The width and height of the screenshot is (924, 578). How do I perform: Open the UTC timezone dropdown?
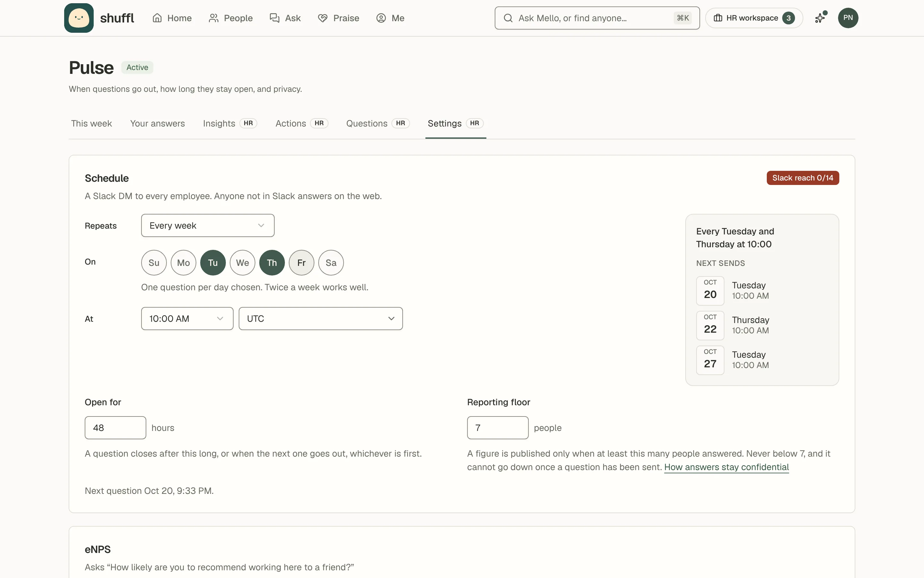(321, 319)
